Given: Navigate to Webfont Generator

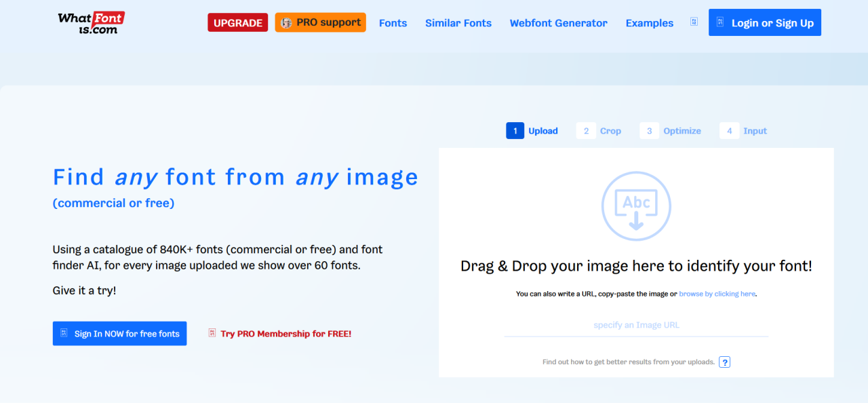Looking at the screenshot, I should (558, 23).
